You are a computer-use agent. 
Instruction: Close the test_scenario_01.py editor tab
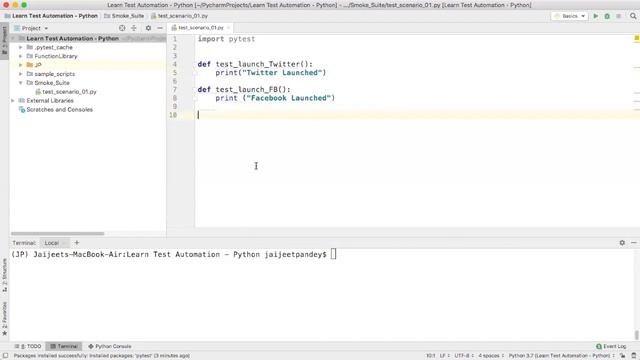coord(228,28)
